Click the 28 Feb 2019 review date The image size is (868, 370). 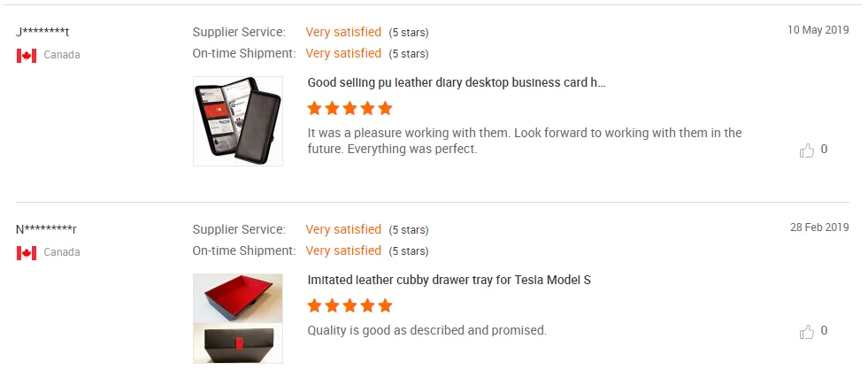click(x=819, y=227)
